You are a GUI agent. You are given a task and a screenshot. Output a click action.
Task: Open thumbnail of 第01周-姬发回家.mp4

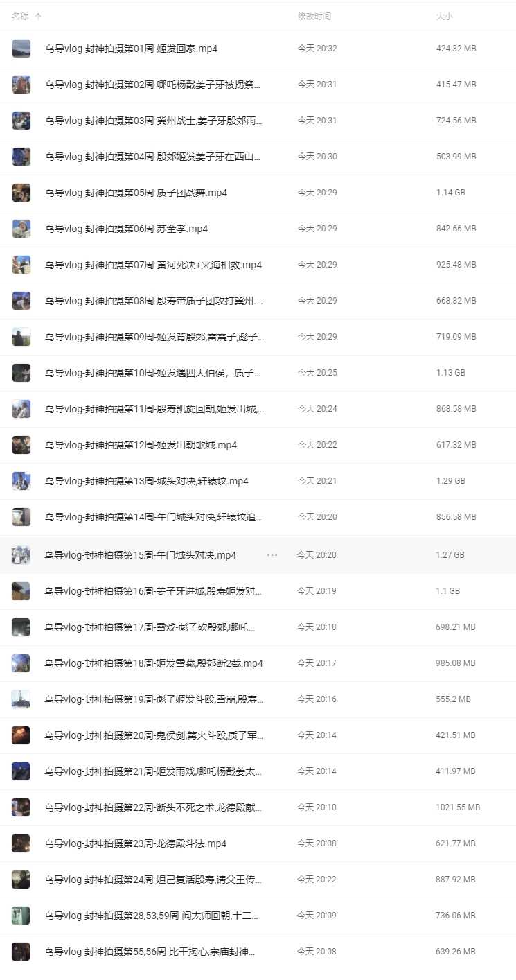(x=21, y=49)
